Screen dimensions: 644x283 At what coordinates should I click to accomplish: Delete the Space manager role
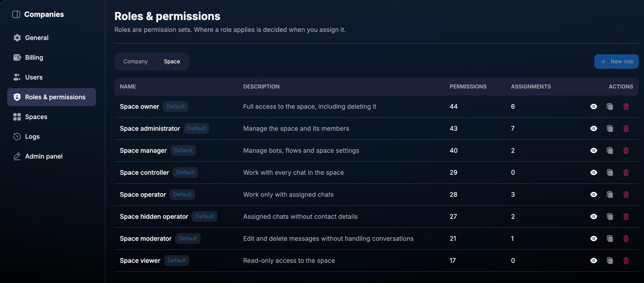(626, 151)
